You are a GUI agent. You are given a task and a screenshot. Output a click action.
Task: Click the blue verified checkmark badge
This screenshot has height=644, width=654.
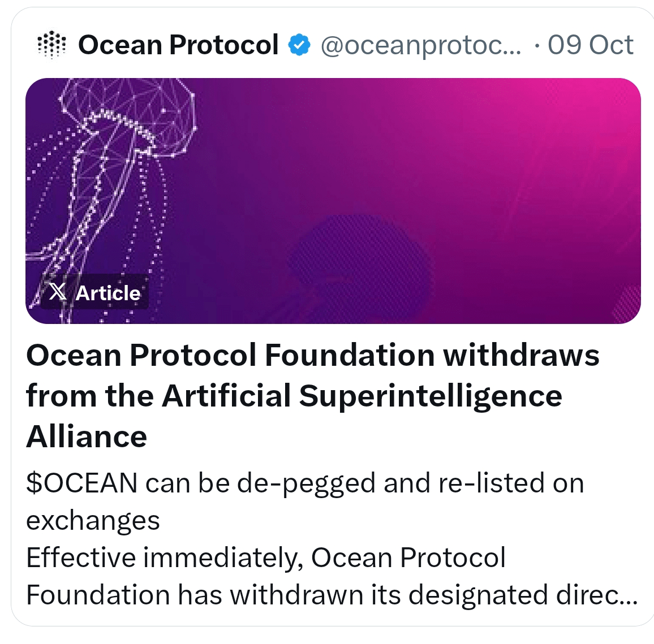[x=299, y=45]
